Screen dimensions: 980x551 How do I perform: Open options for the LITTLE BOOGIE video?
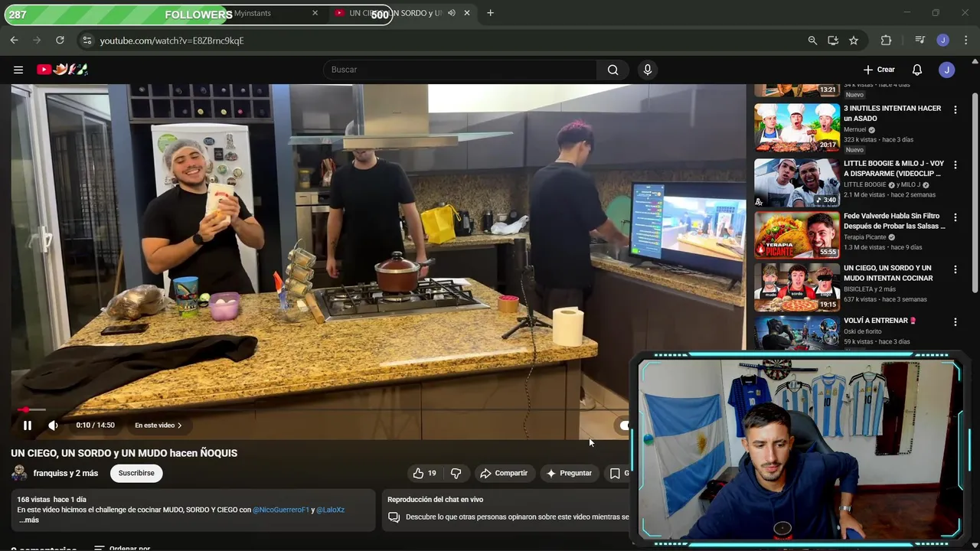tap(955, 165)
